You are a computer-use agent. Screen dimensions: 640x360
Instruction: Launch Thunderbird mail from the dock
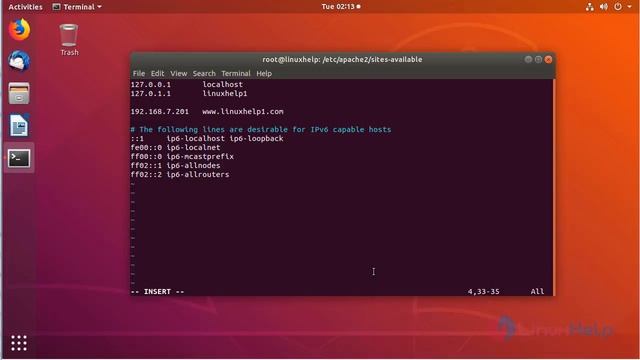coord(19,61)
